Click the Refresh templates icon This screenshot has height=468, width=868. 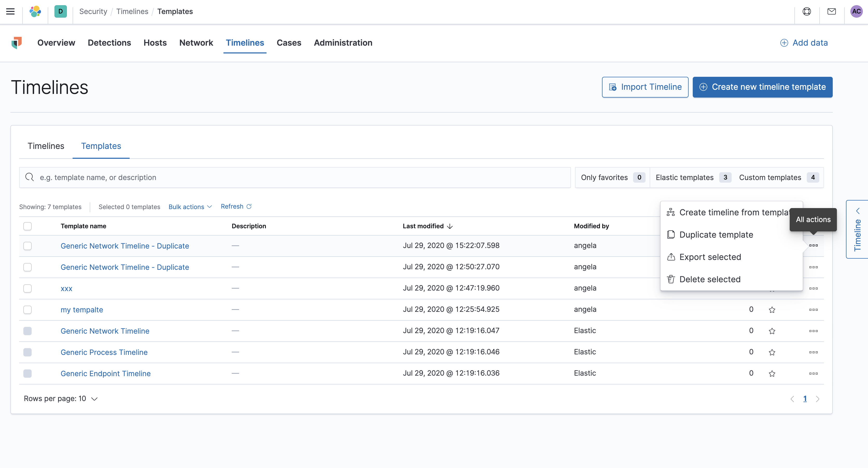249,206
